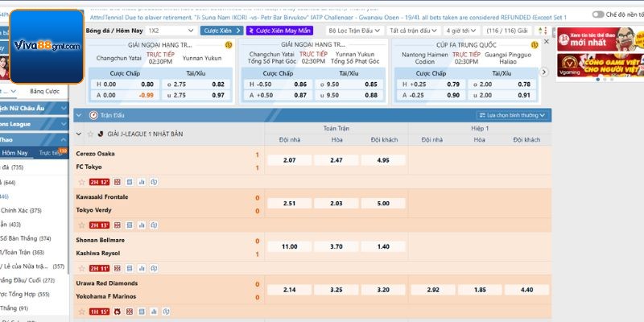Select Chính Xác (375) sidebar item
Image resolution: width=644 pixels, height=322 pixels.
(22, 210)
